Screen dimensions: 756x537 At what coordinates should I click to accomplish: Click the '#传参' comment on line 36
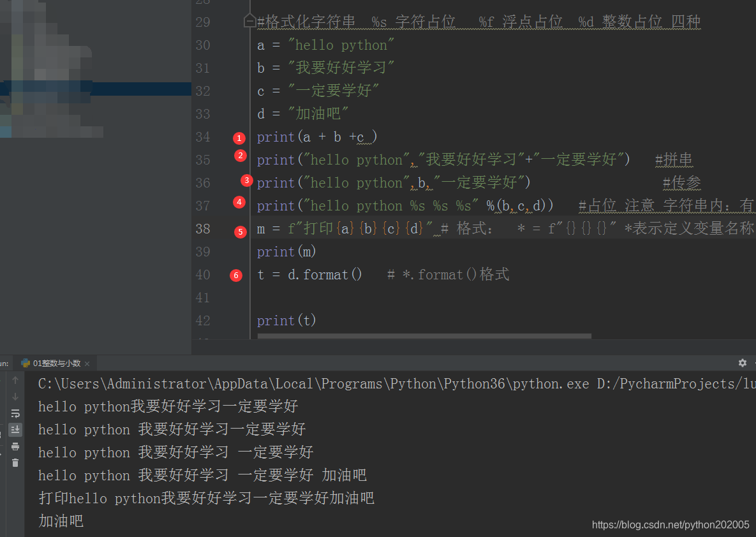[x=682, y=182]
